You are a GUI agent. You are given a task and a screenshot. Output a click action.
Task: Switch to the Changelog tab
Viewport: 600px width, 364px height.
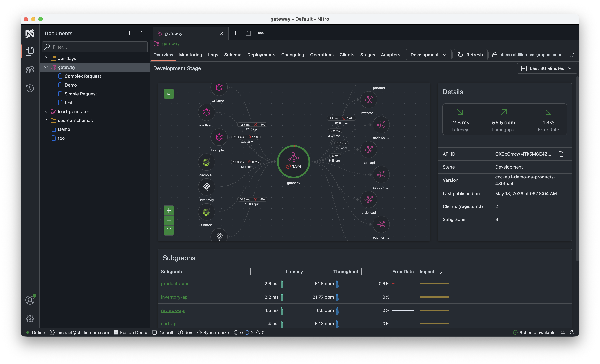(292, 55)
